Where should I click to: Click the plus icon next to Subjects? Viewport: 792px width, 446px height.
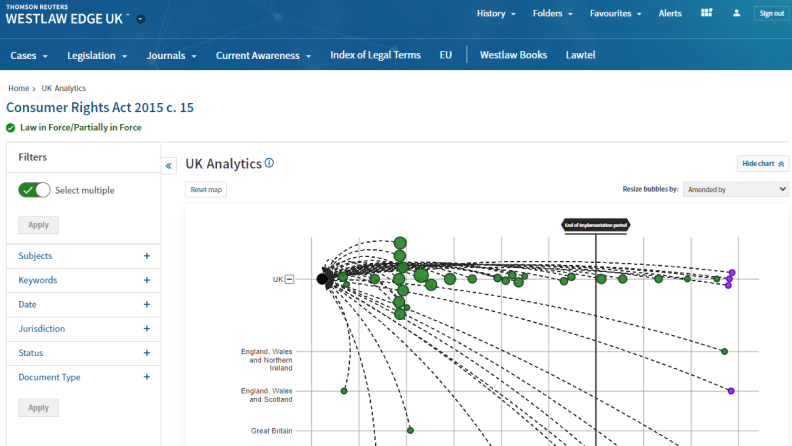point(147,256)
